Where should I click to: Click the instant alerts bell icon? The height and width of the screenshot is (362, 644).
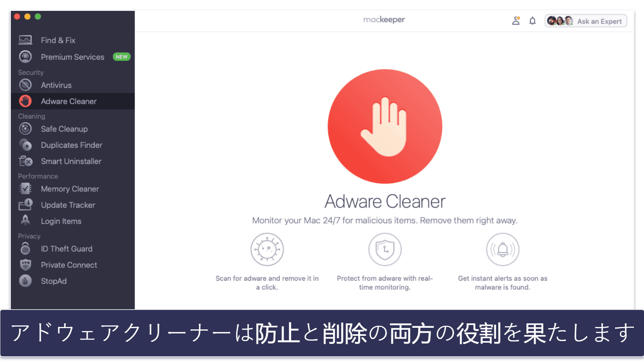[x=503, y=249]
